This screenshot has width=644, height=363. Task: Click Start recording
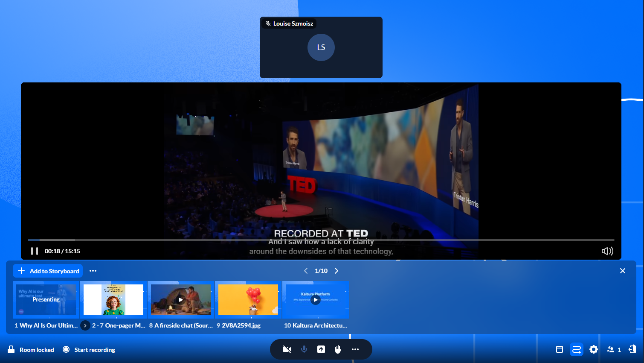(x=89, y=350)
